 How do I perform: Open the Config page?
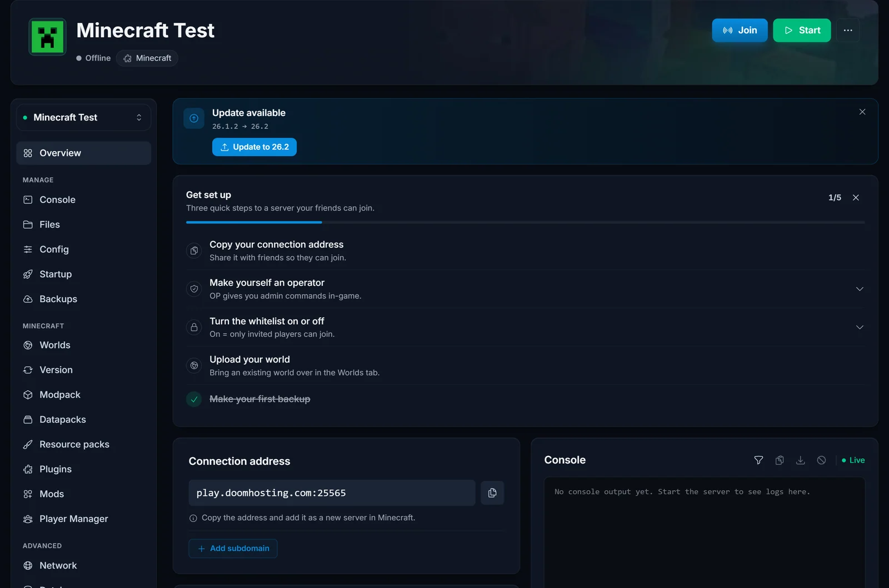click(83, 250)
